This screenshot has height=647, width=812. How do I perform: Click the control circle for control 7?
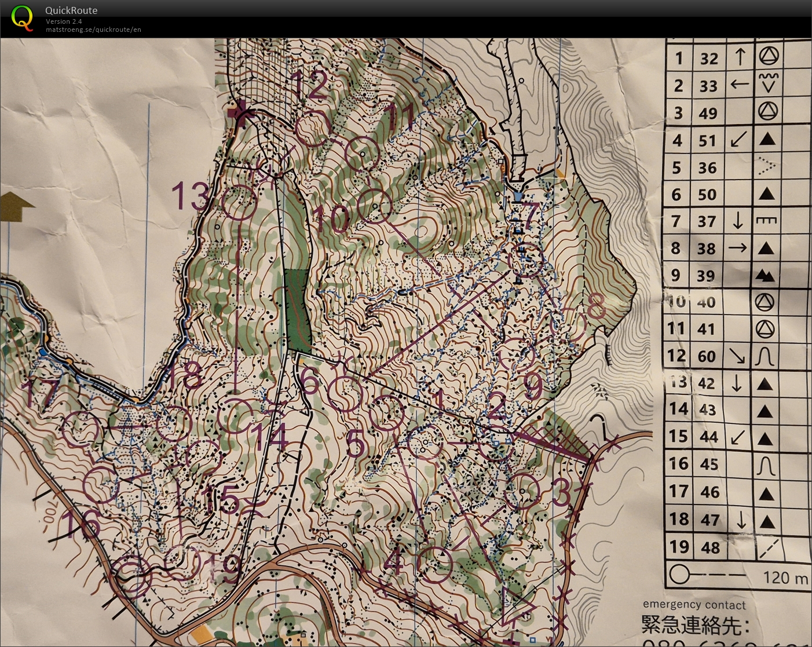click(525, 260)
